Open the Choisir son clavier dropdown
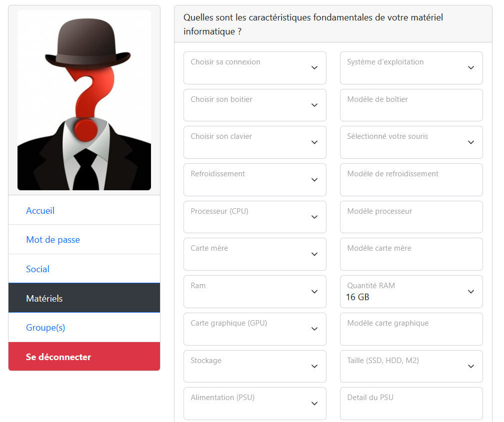504x422 pixels. [x=254, y=142]
